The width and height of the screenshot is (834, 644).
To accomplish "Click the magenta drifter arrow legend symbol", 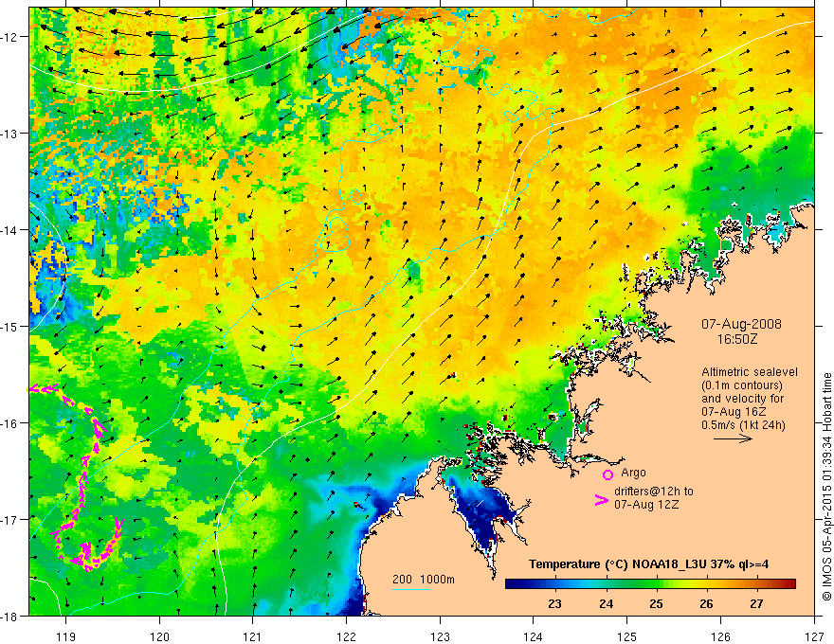I will [x=601, y=500].
